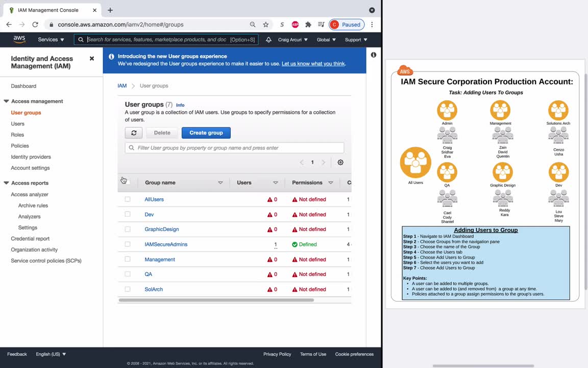588x368 pixels.
Task: Click the info circle icon at page right
Action: click(374, 55)
